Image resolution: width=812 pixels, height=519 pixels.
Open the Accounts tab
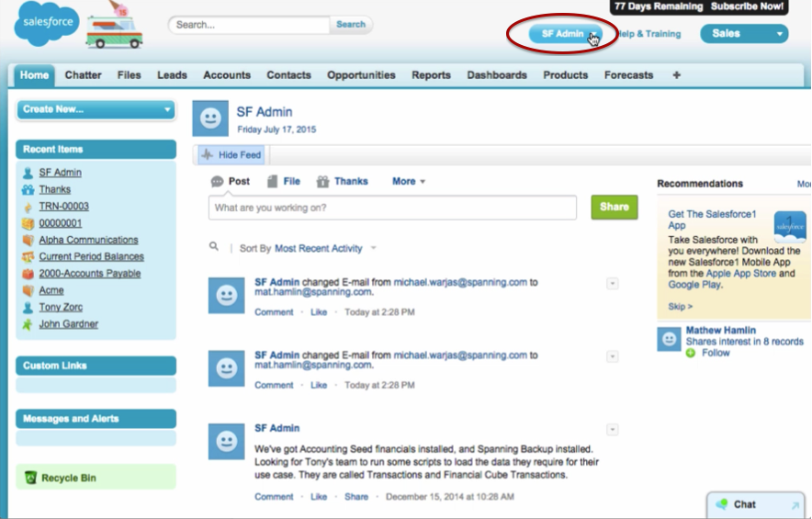tap(227, 75)
